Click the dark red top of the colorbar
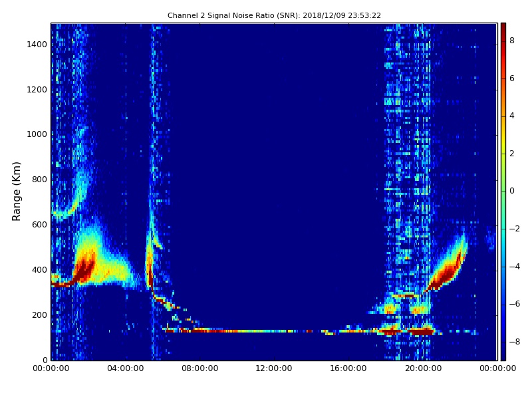 [503, 29]
